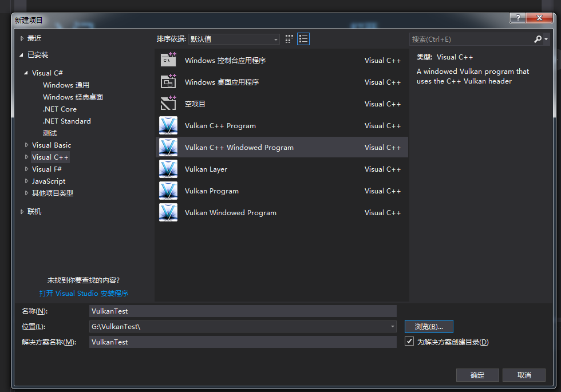Screen dimensions: 561x392
Task: Select the JavaScript tree label
Action: pos(49,181)
